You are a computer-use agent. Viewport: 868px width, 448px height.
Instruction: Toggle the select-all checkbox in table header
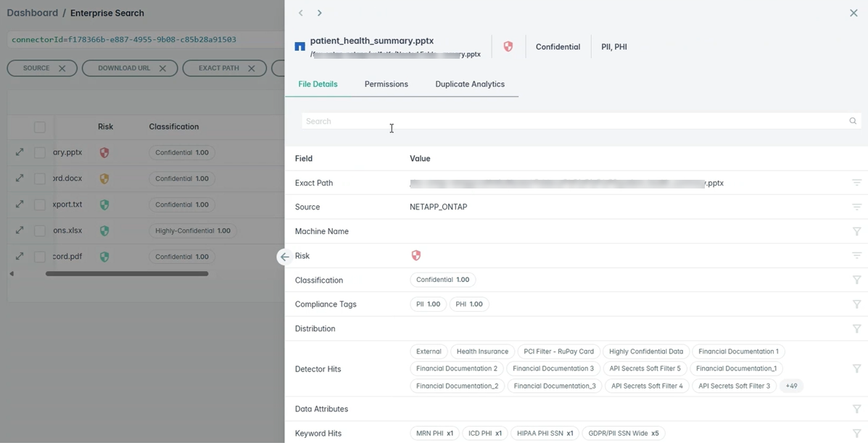tap(39, 127)
